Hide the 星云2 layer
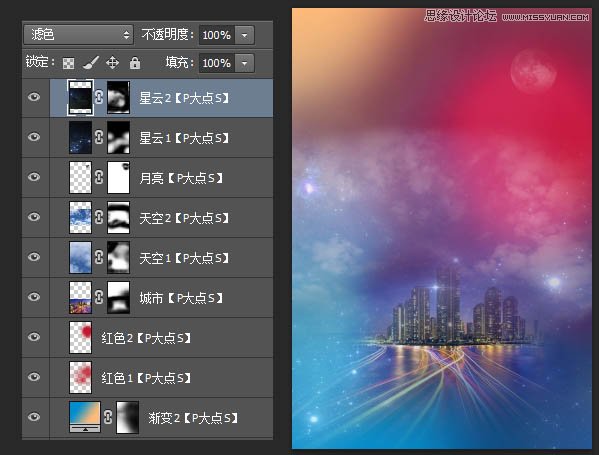This screenshot has height=455, width=599. pos(34,97)
